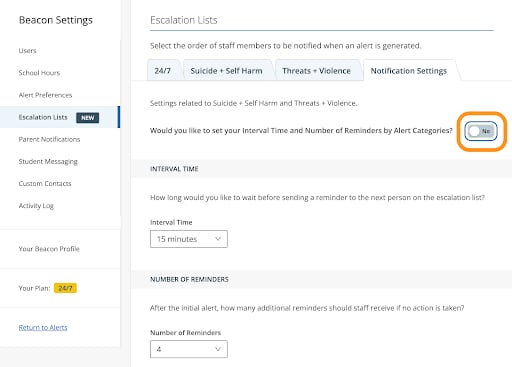The width and height of the screenshot is (512, 367).
Task: Open Custom Contacts in sidebar
Action: tap(45, 184)
